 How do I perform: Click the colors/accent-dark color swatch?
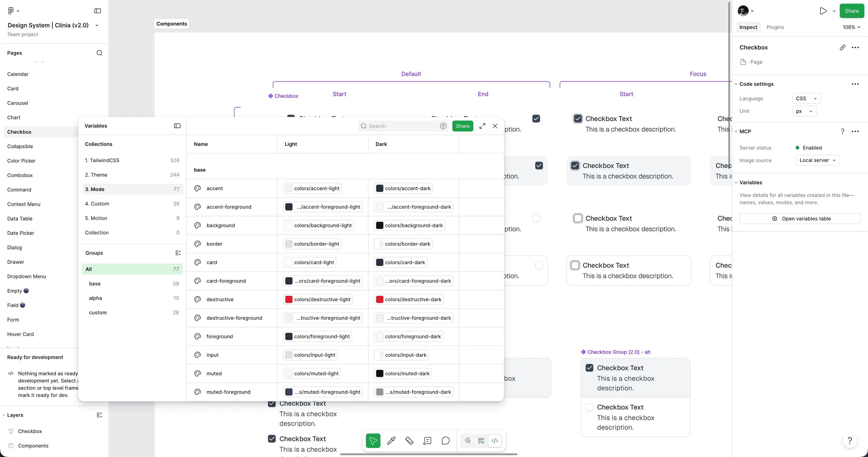point(380,189)
